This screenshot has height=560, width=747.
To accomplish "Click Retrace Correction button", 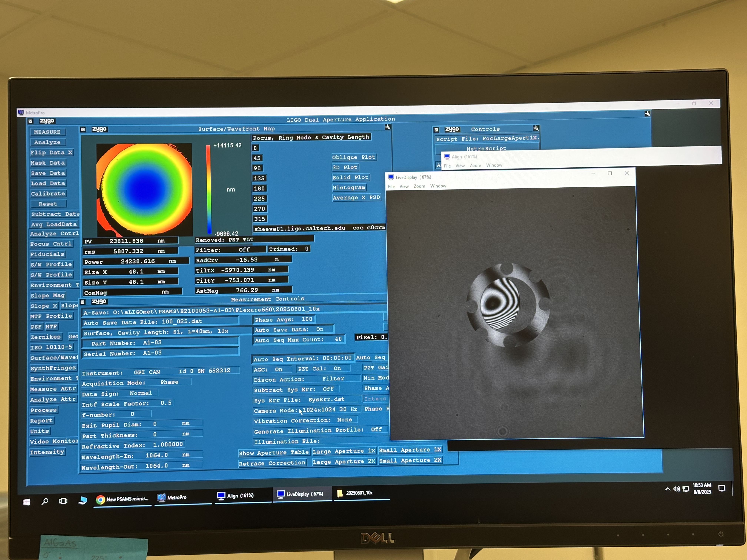I will pyautogui.click(x=272, y=463).
